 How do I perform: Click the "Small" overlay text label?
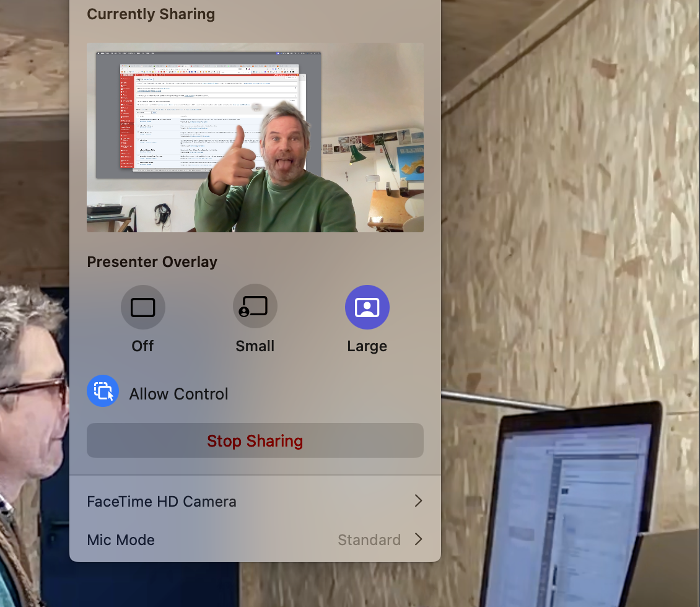(x=255, y=346)
